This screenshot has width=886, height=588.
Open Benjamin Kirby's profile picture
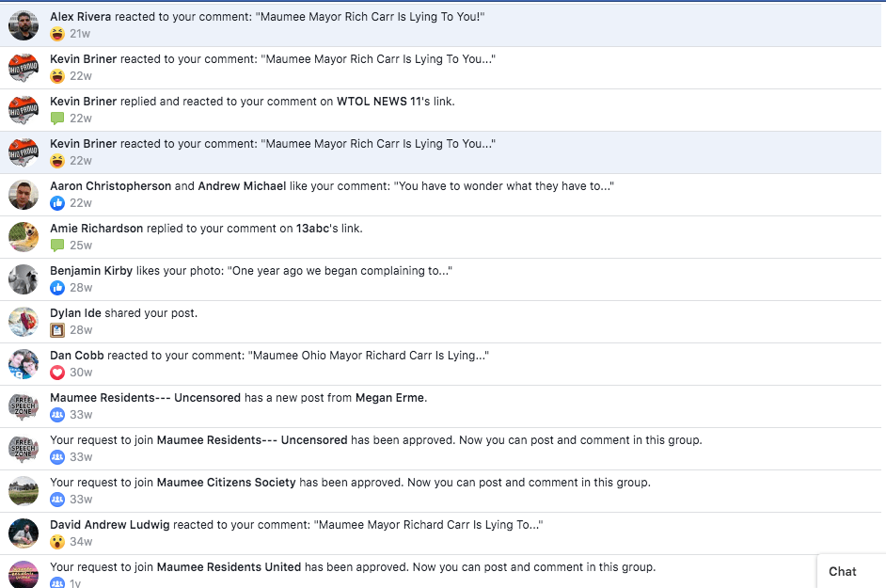click(x=24, y=279)
